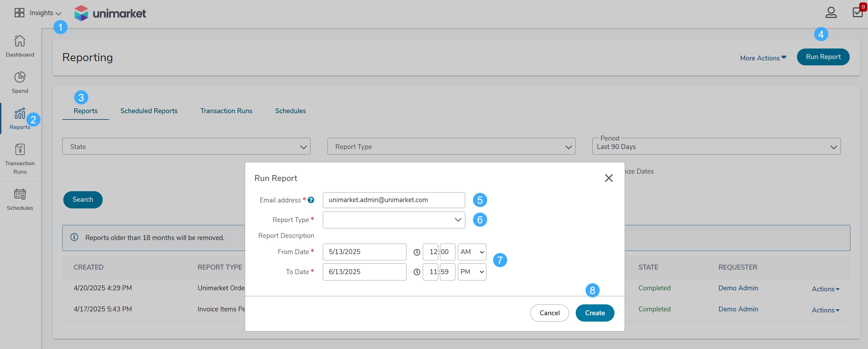
Task: Click the To Date clock icon
Action: (x=417, y=272)
